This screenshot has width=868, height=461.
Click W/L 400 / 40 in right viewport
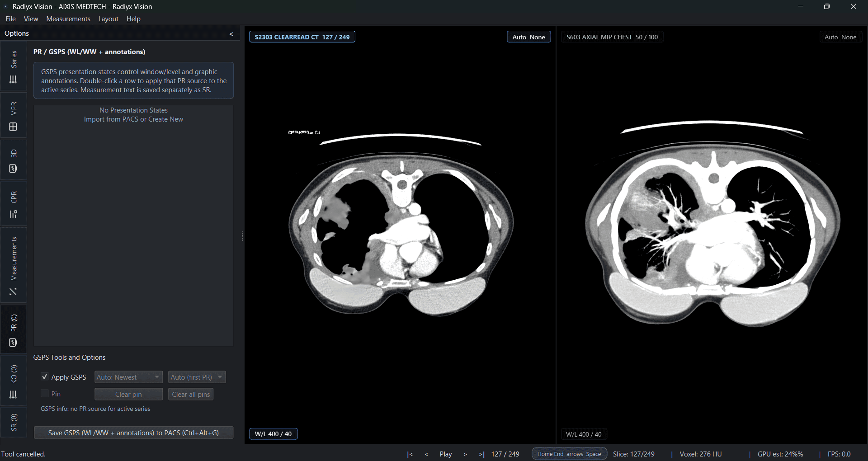tap(584, 434)
